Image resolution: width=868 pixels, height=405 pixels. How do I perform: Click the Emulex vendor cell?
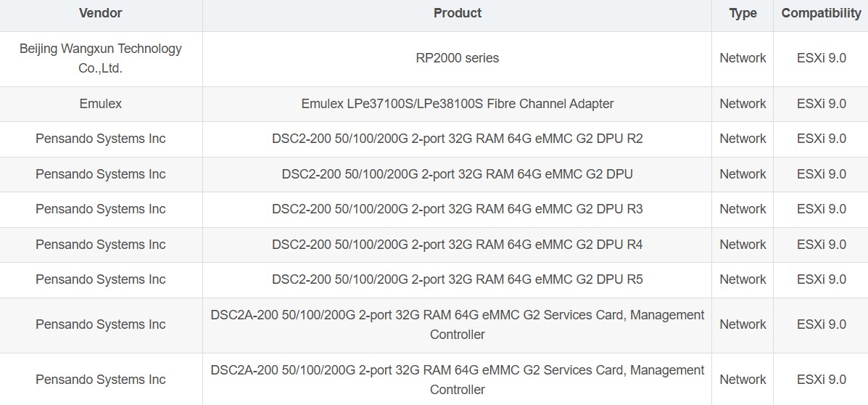[x=100, y=104]
